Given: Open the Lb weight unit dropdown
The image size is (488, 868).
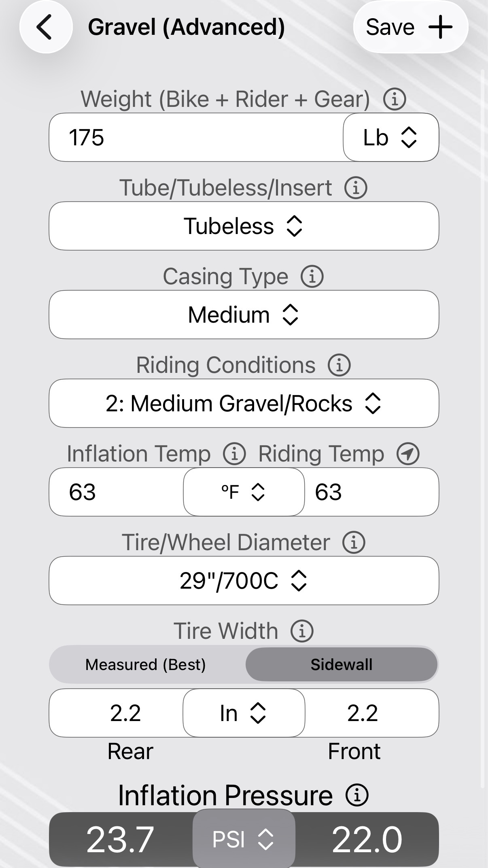Looking at the screenshot, I should pyautogui.click(x=390, y=137).
